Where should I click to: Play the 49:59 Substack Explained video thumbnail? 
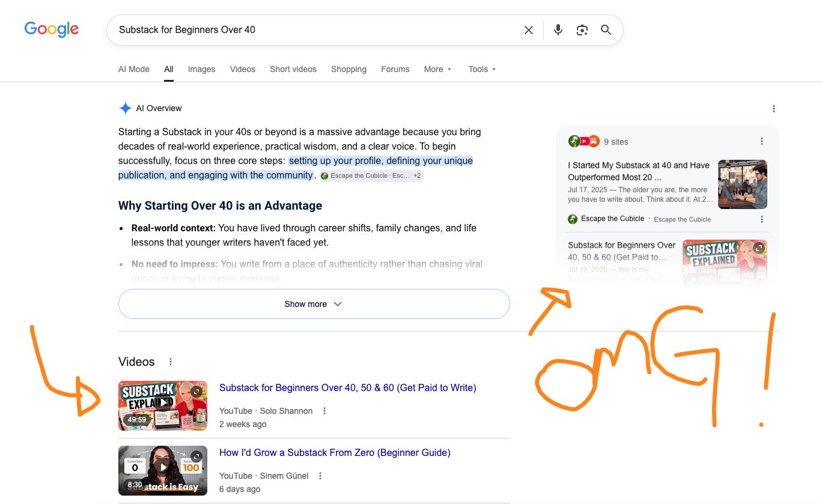pos(163,405)
